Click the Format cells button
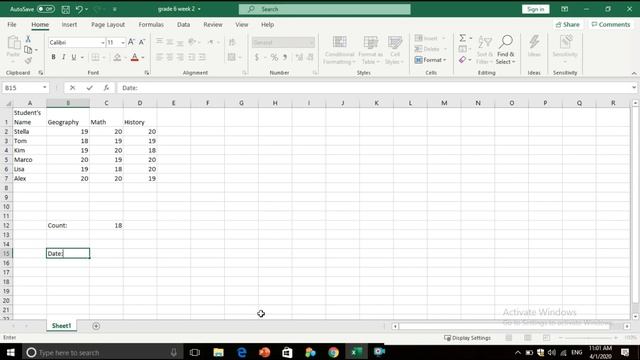 (431, 60)
